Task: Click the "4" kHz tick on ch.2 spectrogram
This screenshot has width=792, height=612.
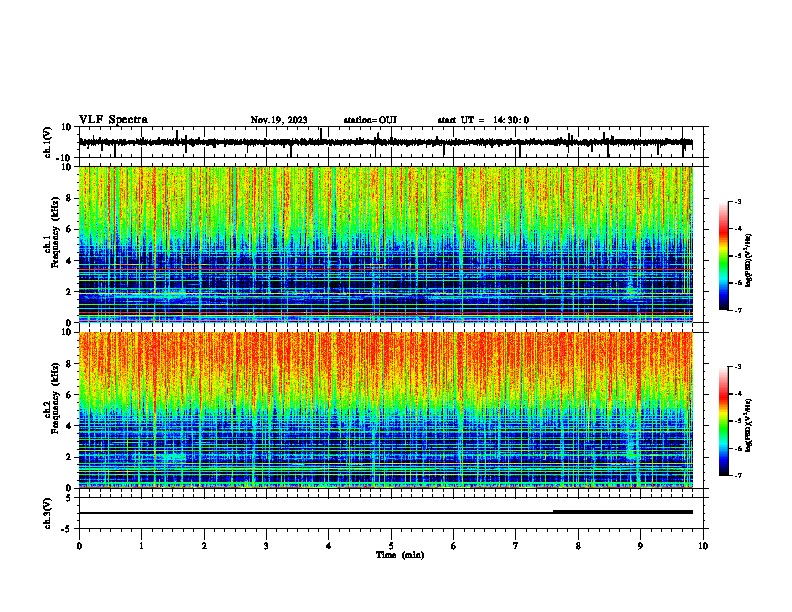Action: click(x=69, y=426)
